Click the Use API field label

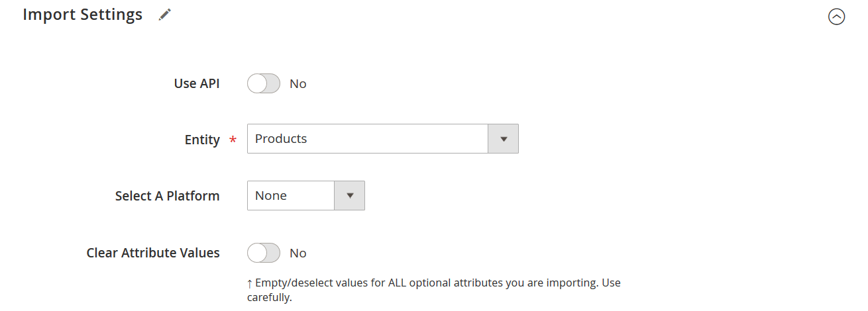197,83
